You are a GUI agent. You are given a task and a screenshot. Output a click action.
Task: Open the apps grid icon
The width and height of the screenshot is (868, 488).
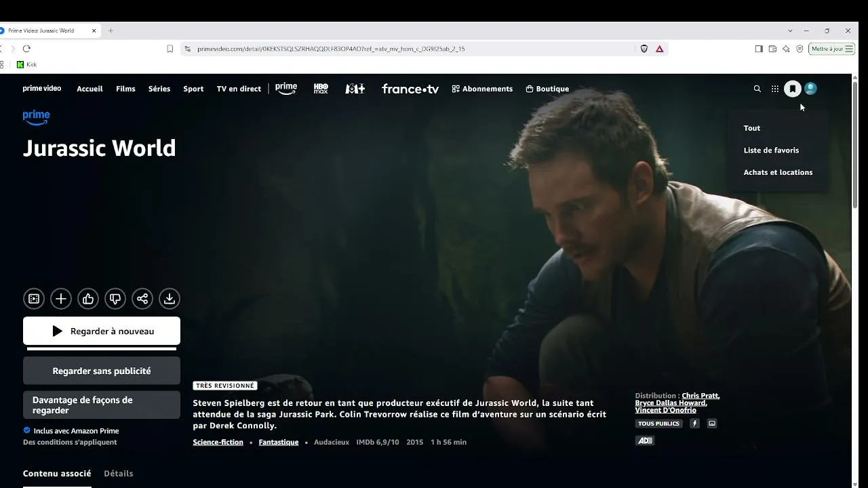(x=775, y=89)
